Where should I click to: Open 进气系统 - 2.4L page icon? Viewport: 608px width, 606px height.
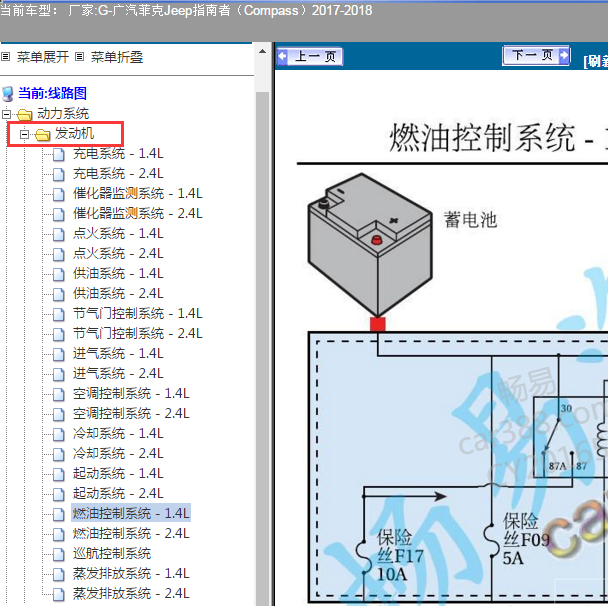pyautogui.click(x=59, y=374)
